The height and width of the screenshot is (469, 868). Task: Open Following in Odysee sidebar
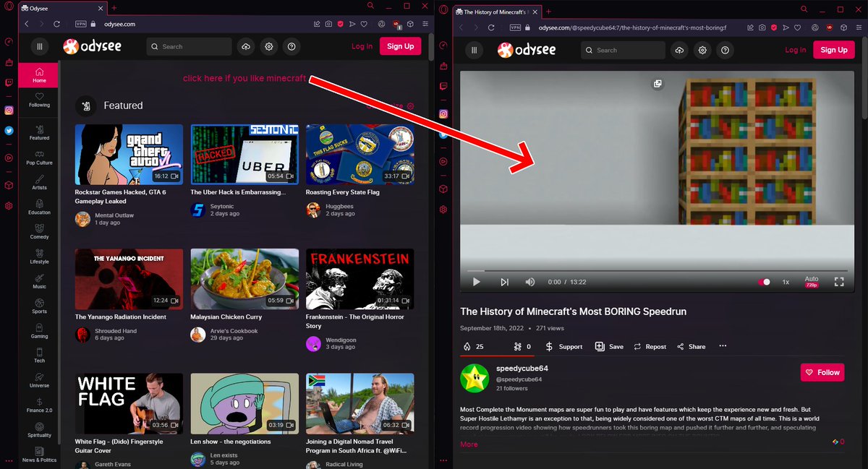coord(39,100)
